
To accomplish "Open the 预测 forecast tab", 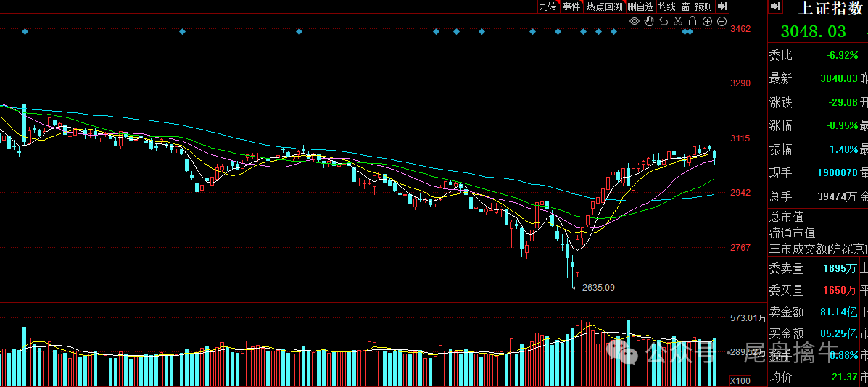I will [x=703, y=7].
